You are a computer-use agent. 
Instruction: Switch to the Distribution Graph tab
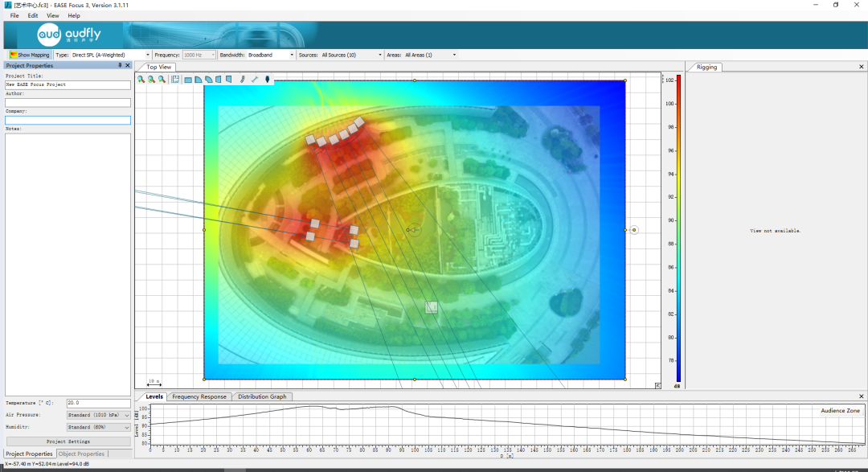click(262, 396)
